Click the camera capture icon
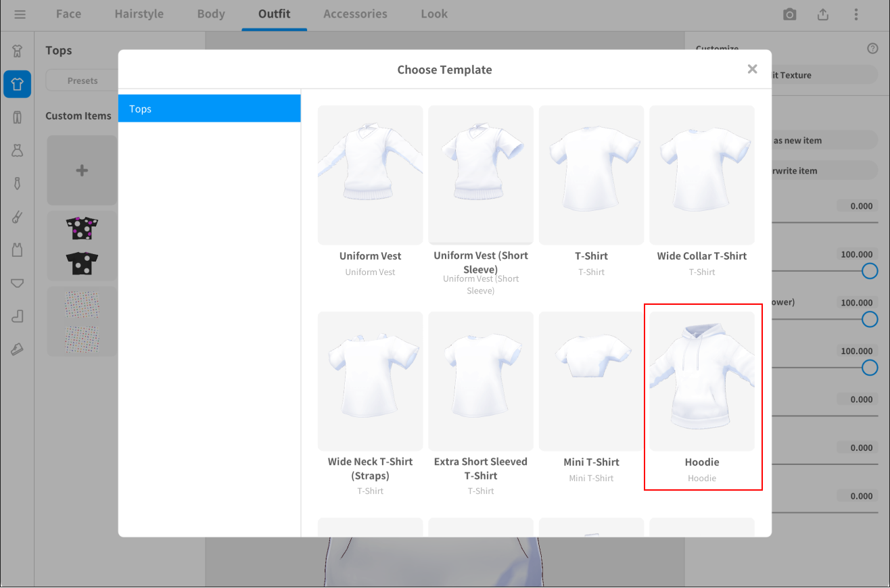The image size is (890, 588). coord(789,14)
